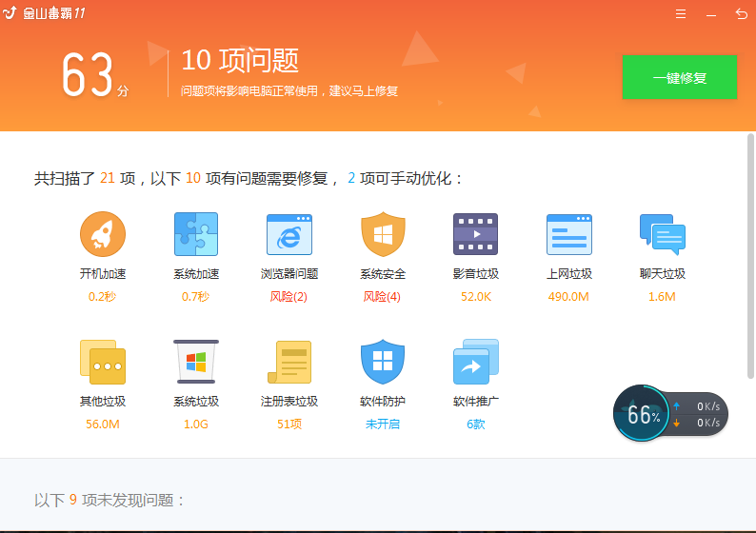Click the 影音垃圾 film icon
756x533 pixels.
point(476,234)
